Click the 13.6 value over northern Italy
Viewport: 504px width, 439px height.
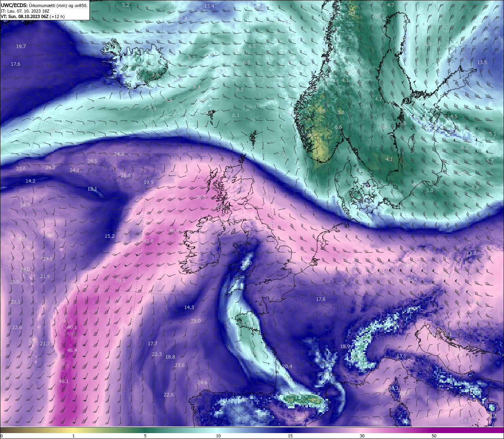pyautogui.click(x=401, y=356)
